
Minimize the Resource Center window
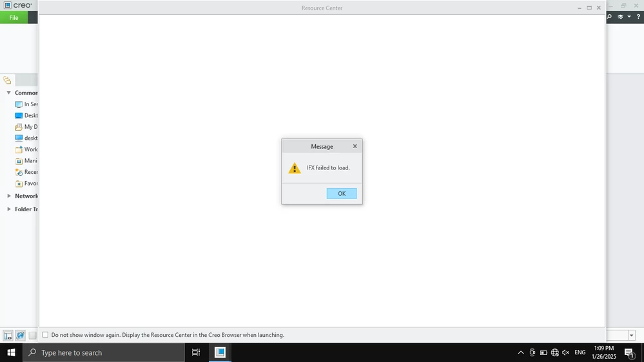[580, 8]
